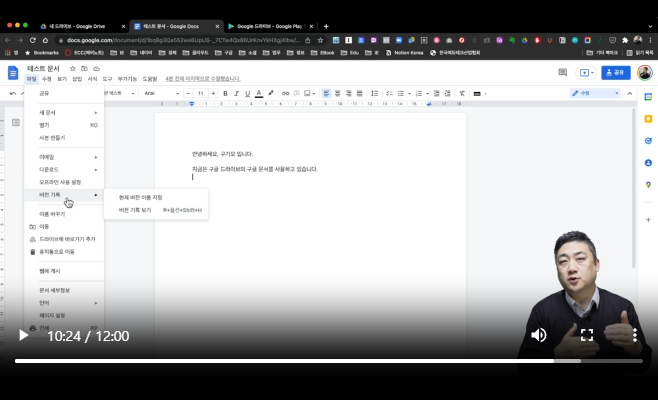The height and width of the screenshot is (400, 658).
Task: Enter fullscreen mode in the video player
Action: (x=588, y=335)
